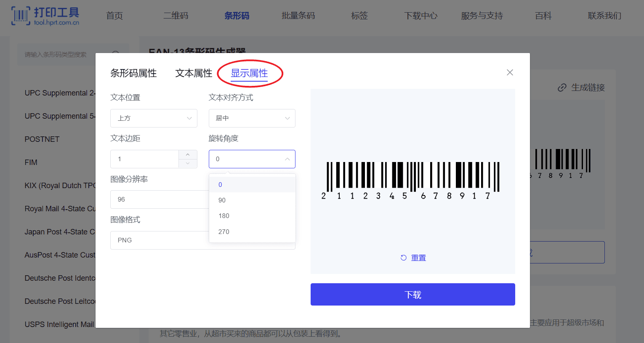Open the 文本位置 dropdown showing 上方
This screenshot has height=343, width=644.
tap(154, 118)
